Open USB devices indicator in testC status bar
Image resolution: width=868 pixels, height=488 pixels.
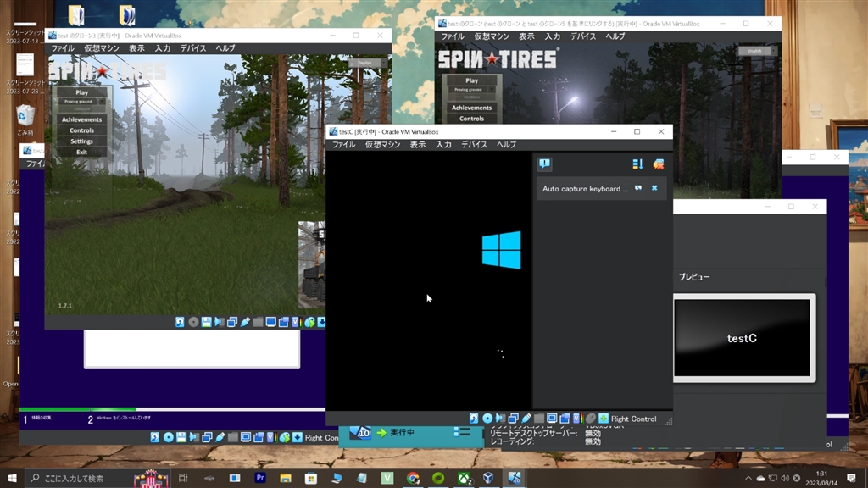[526, 419]
